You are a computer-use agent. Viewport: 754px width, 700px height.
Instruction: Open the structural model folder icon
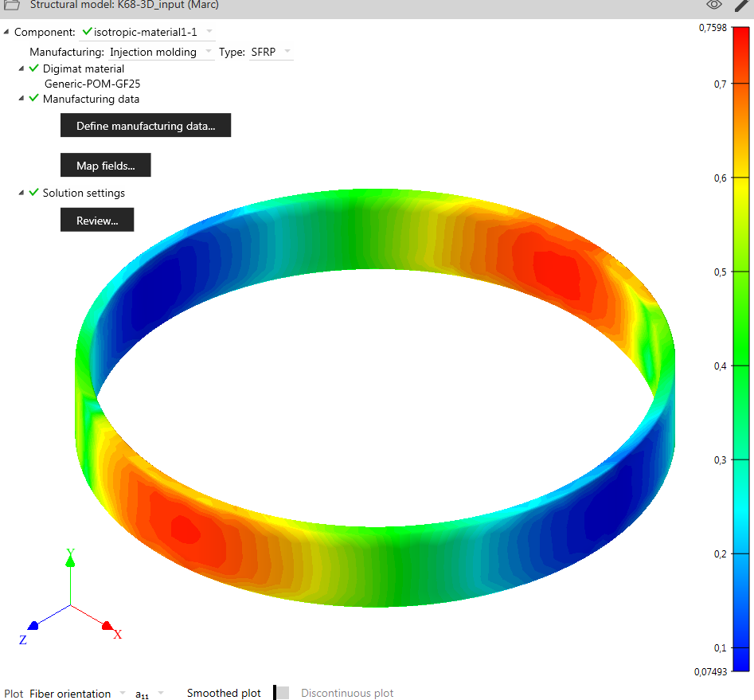tap(11, 5)
